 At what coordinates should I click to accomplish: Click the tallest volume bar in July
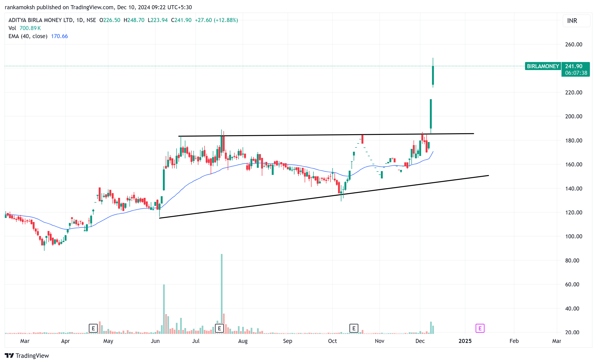pos(222,294)
